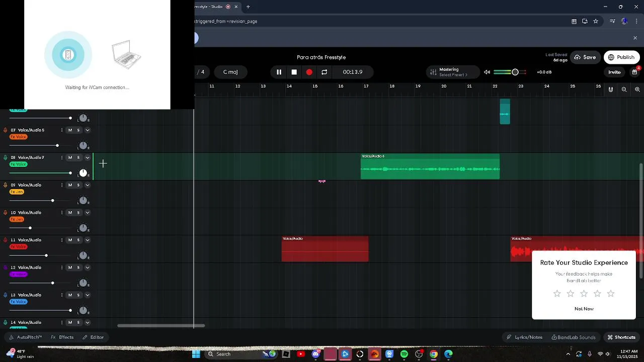
Task: Click microphone icon of track 09
Action: point(5,185)
